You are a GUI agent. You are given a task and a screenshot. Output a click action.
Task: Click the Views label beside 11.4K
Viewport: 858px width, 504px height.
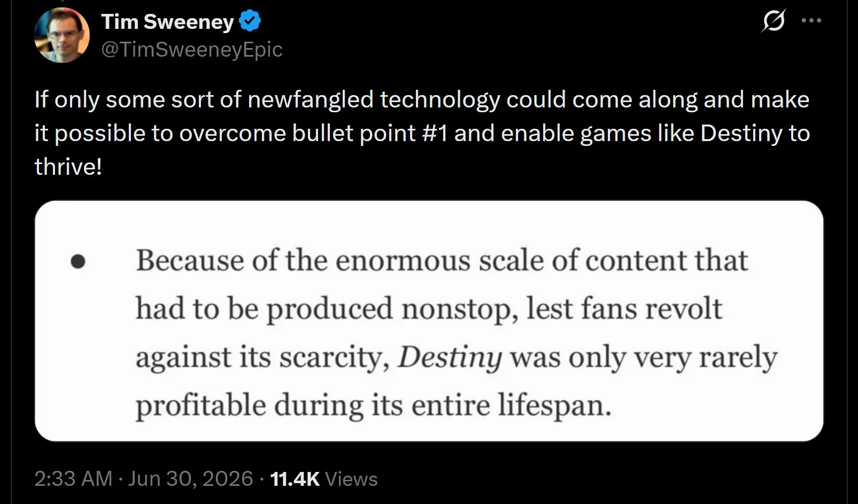[351, 479]
